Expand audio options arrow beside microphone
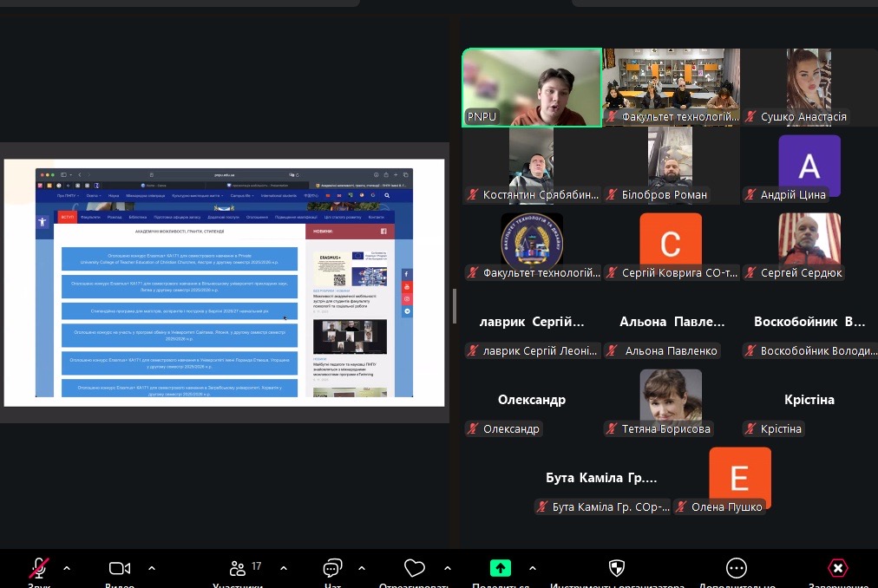Viewport: 878px width, 588px height. [67, 569]
